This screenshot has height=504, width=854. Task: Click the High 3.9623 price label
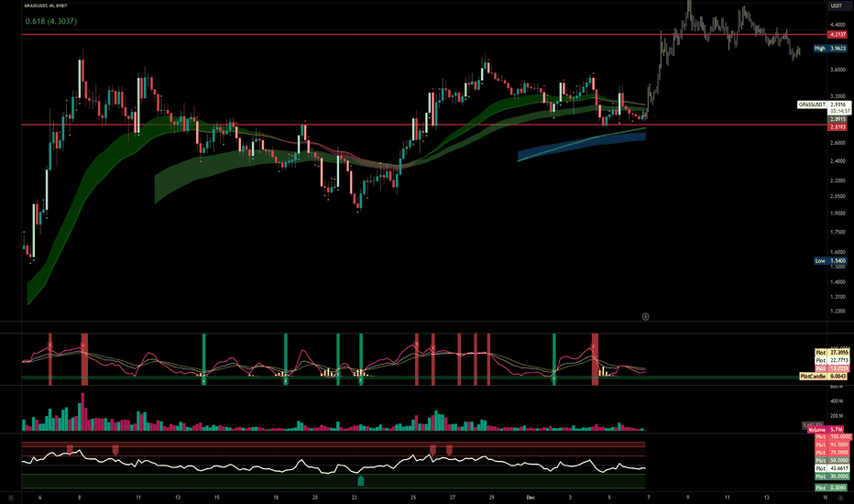[x=830, y=49]
